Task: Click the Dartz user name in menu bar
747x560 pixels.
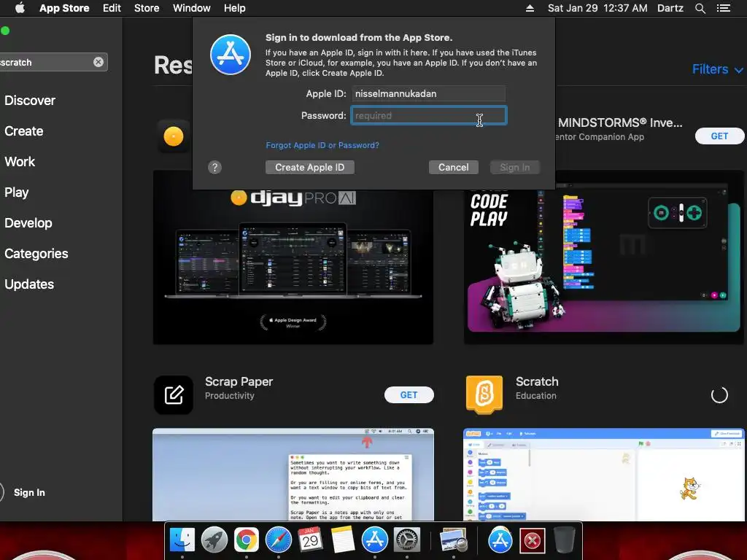Action: pyautogui.click(x=670, y=8)
